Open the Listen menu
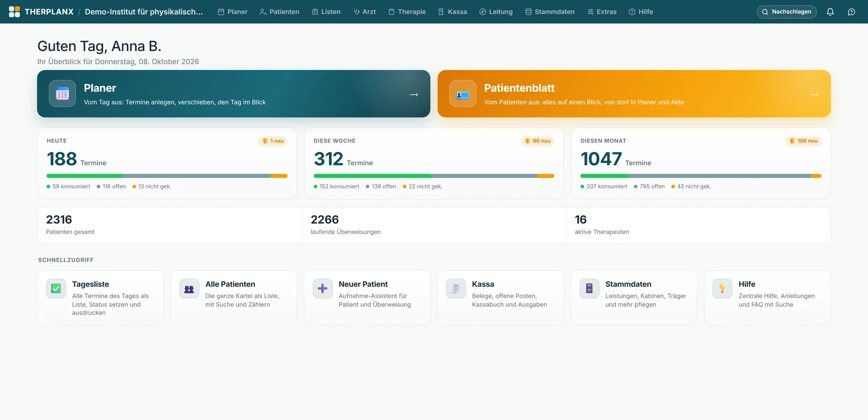The height and width of the screenshot is (420, 868). click(326, 12)
